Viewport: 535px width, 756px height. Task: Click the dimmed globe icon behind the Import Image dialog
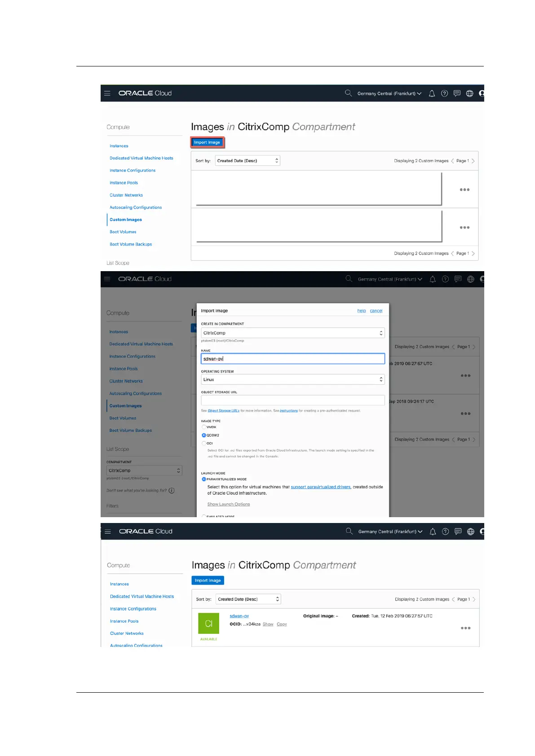pyautogui.click(x=470, y=279)
